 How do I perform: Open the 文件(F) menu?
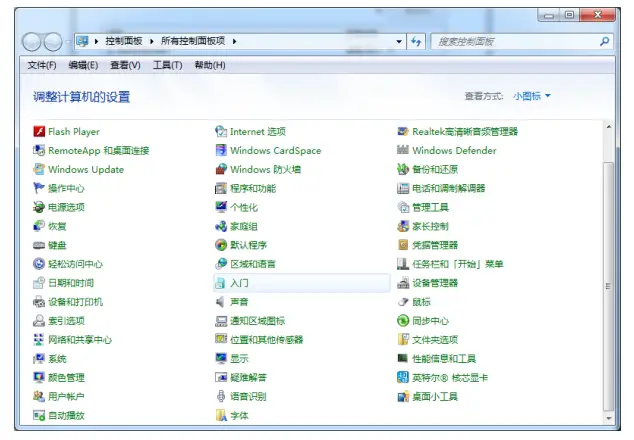tap(42, 65)
